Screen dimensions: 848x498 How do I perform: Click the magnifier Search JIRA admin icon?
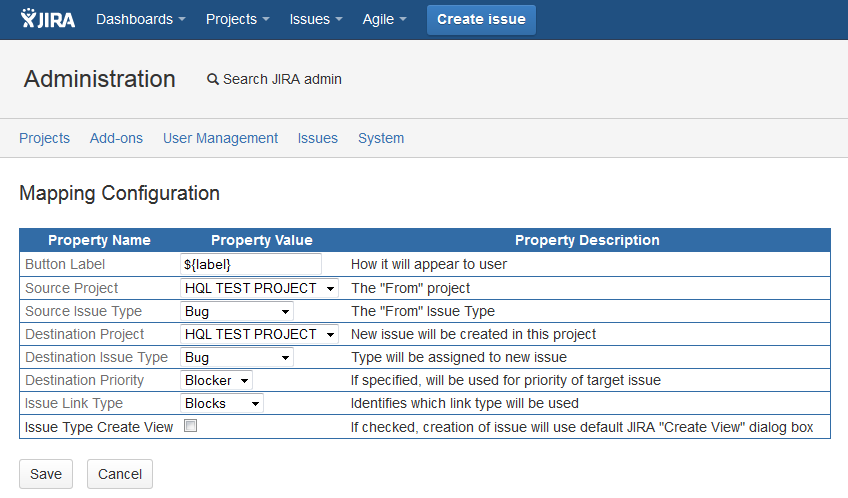[x=212, y=80]
